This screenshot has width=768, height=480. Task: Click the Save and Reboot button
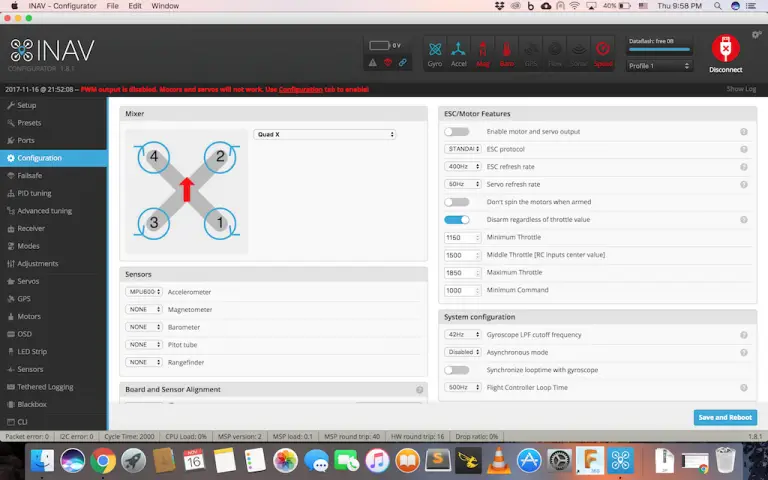[x=725, y=417]
